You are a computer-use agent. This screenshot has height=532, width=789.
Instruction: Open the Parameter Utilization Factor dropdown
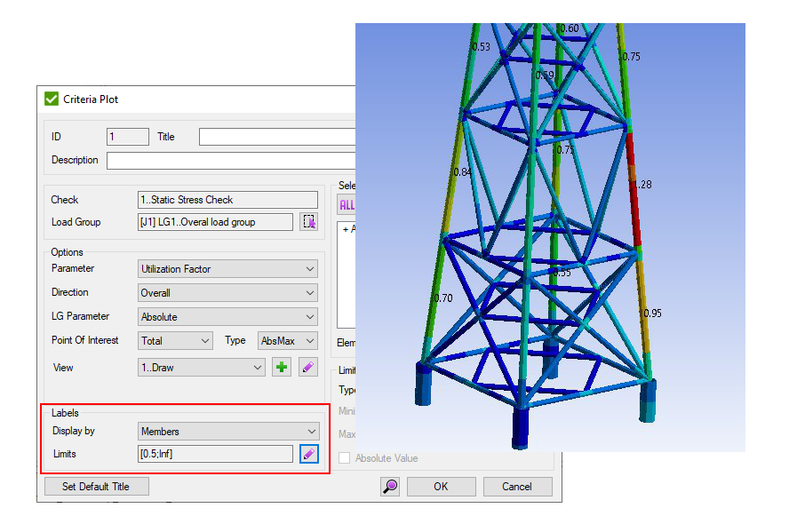(x=227, y=268)
